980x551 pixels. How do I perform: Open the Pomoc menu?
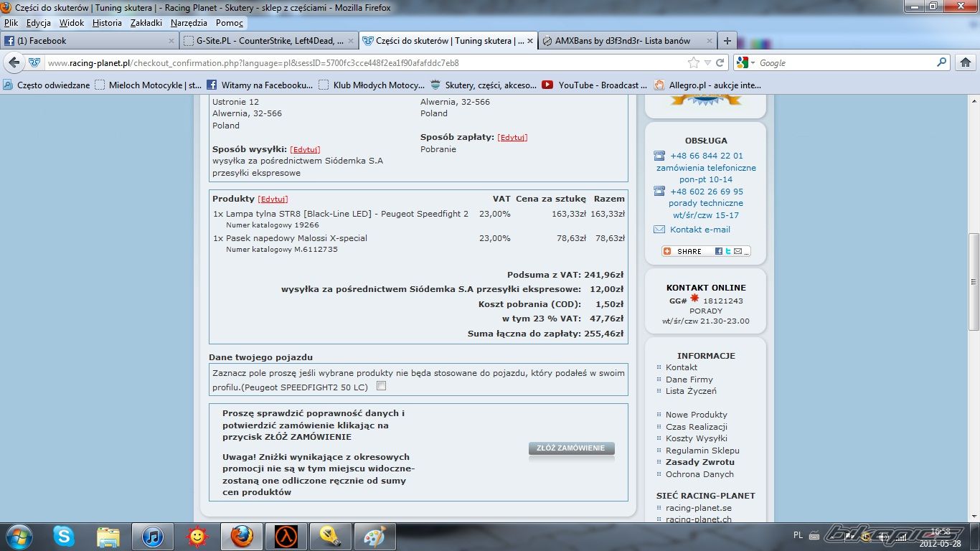click(230, 23)
